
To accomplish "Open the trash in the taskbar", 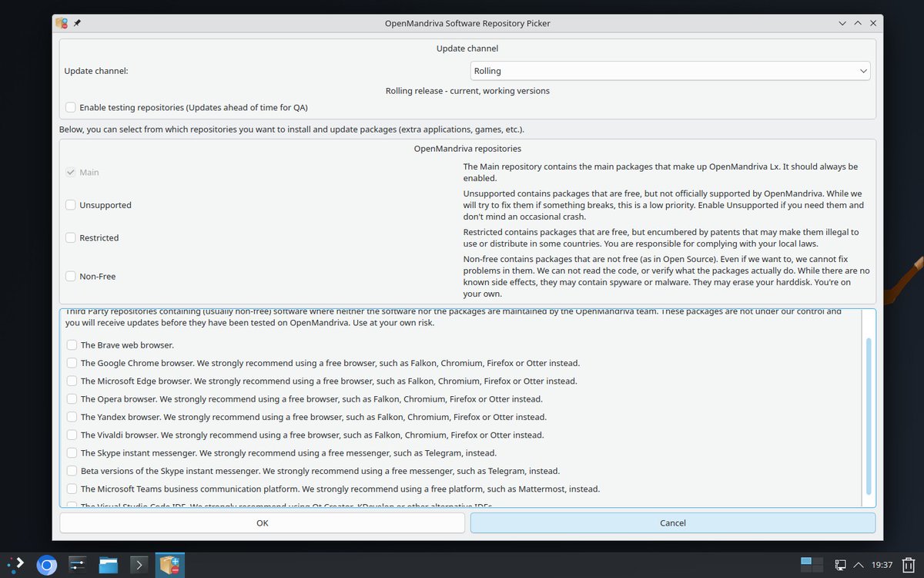I will [x=909, y=566].
